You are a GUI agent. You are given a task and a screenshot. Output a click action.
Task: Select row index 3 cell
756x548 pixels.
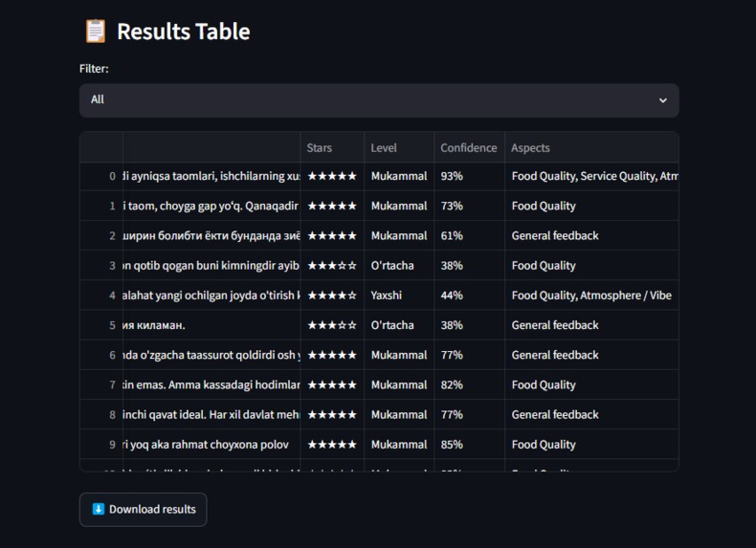tap(101, 266)
